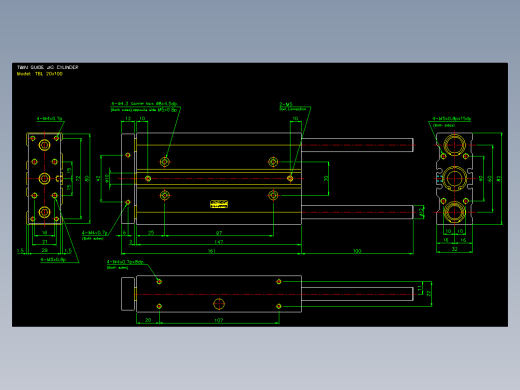The width and height of the screenshot is (520, 390).
Task: Select the top bore circle in left view
Action: (44, 145)
